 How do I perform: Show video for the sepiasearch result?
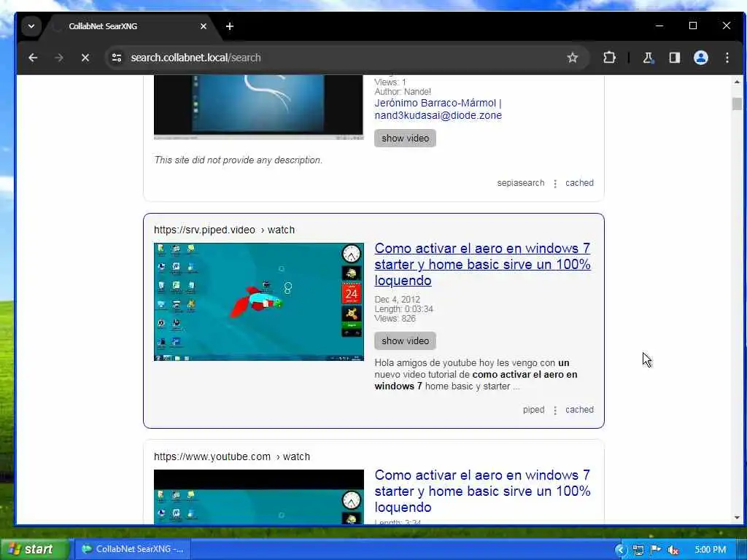pos(405,138)
